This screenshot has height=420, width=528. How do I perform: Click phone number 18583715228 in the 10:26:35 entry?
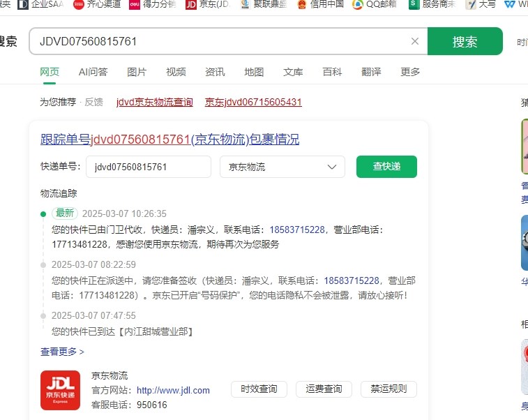297,230
